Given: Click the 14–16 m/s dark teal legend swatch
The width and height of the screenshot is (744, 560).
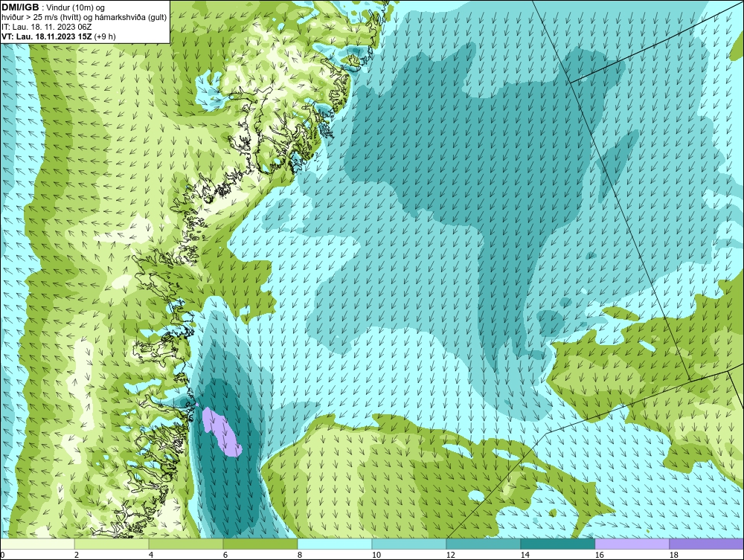Looking at the screenshot, I should click(x=557, y=544).
